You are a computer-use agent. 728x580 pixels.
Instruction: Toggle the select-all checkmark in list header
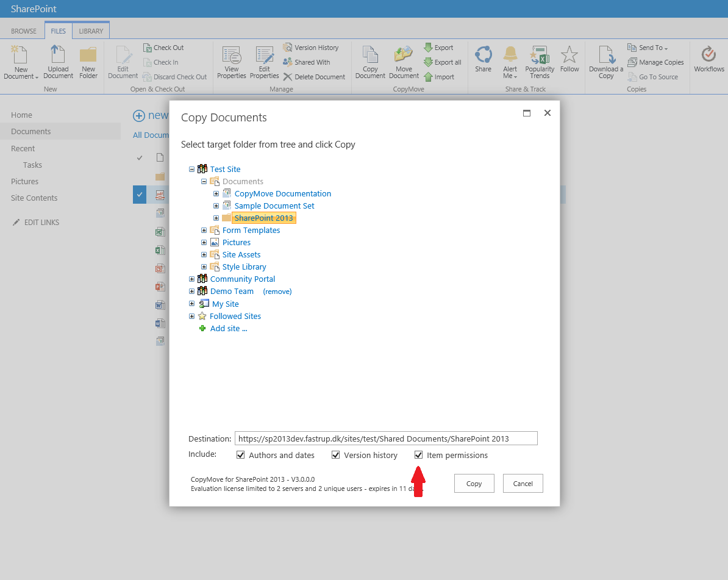tap(139, 158)
